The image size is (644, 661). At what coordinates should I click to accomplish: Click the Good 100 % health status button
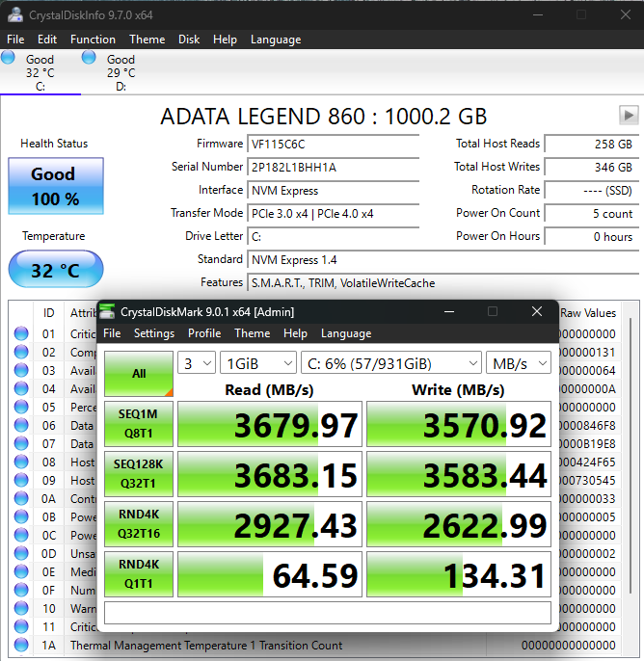coord(56,186)
